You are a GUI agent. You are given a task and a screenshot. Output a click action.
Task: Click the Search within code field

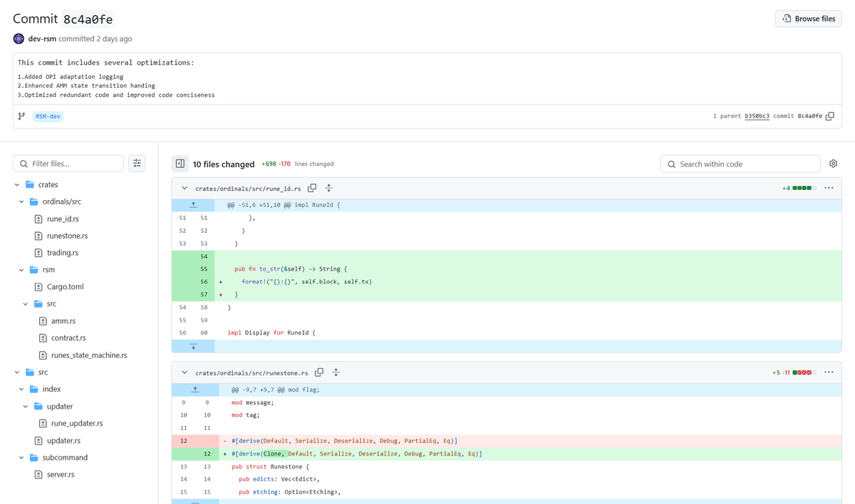tap(740, 163)
